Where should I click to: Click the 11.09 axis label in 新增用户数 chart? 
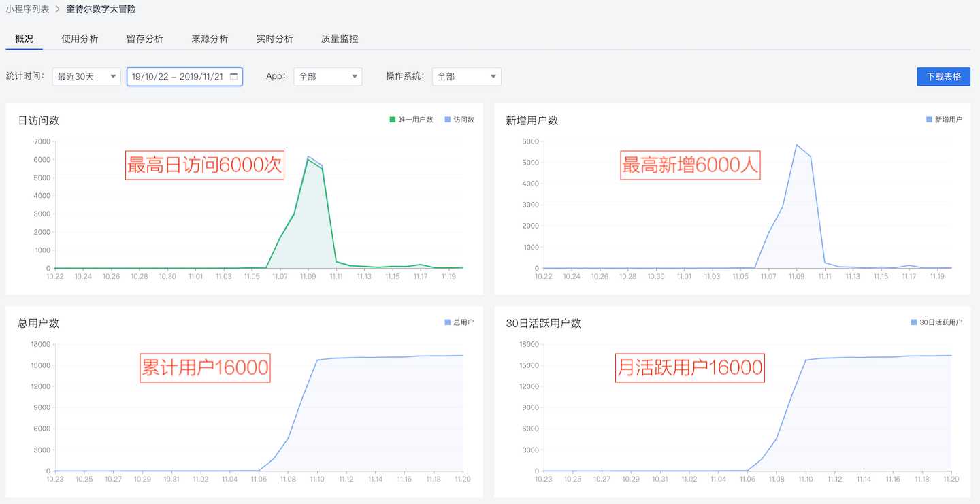click(796, 277)
